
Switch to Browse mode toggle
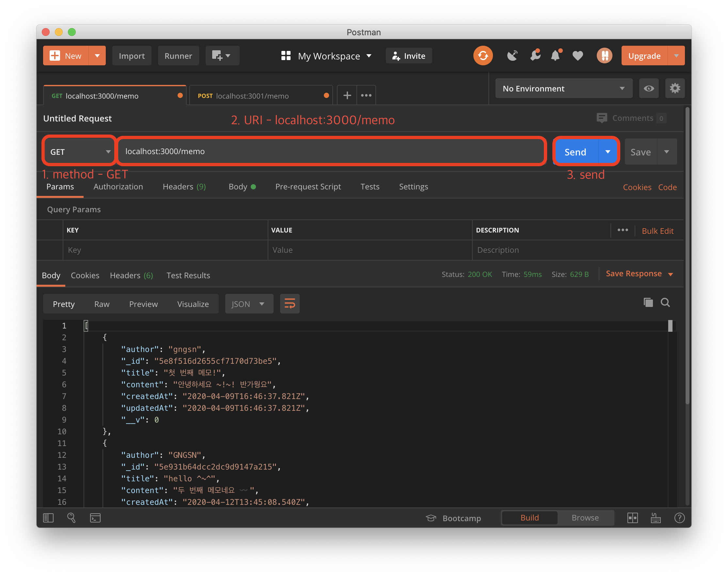click(x=585, y=518)
